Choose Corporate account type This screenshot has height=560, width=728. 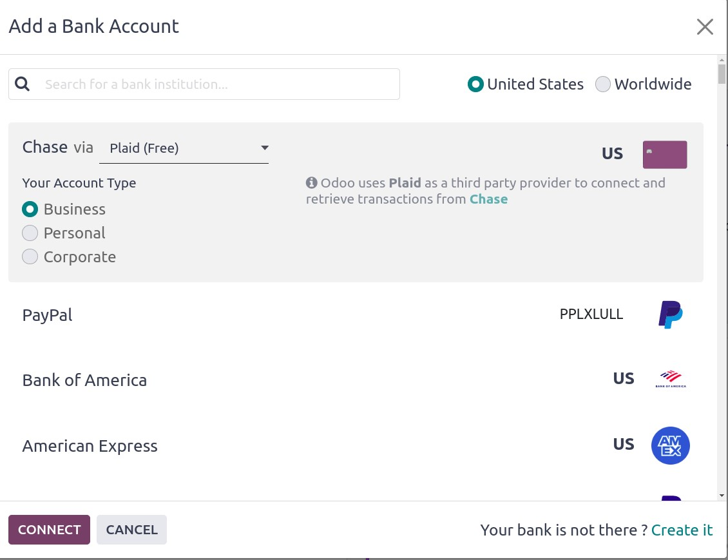pos(30,257)
